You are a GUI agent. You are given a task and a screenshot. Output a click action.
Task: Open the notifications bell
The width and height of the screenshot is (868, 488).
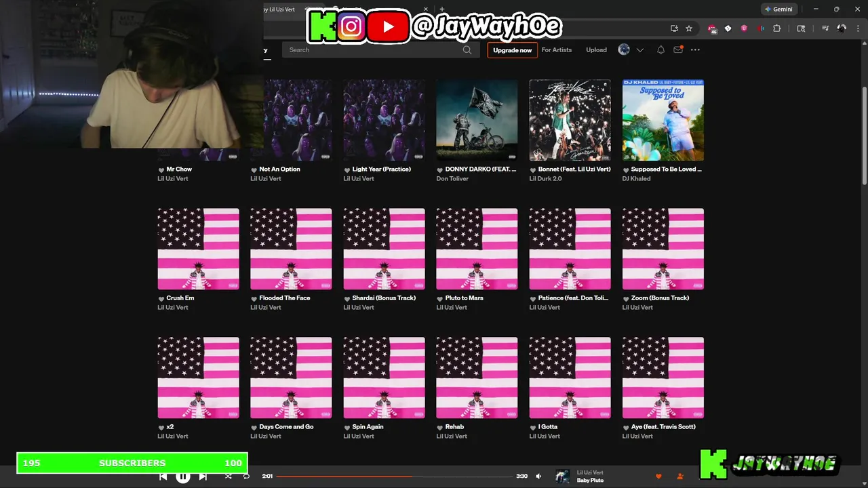coord(660,49)
